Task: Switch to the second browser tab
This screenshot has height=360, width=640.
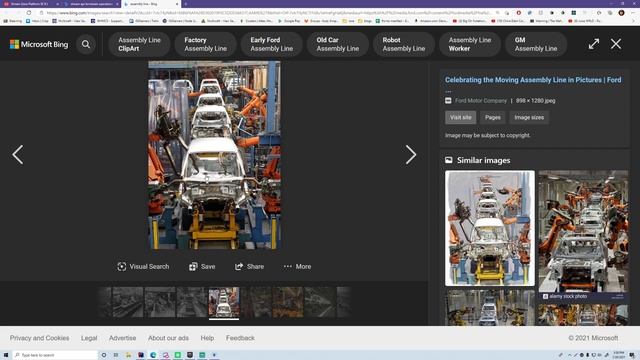Action: [x=91, y=4]
